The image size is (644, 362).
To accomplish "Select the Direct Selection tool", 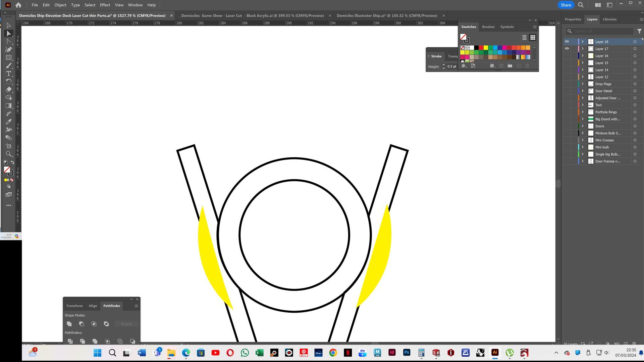I will 9,34.
